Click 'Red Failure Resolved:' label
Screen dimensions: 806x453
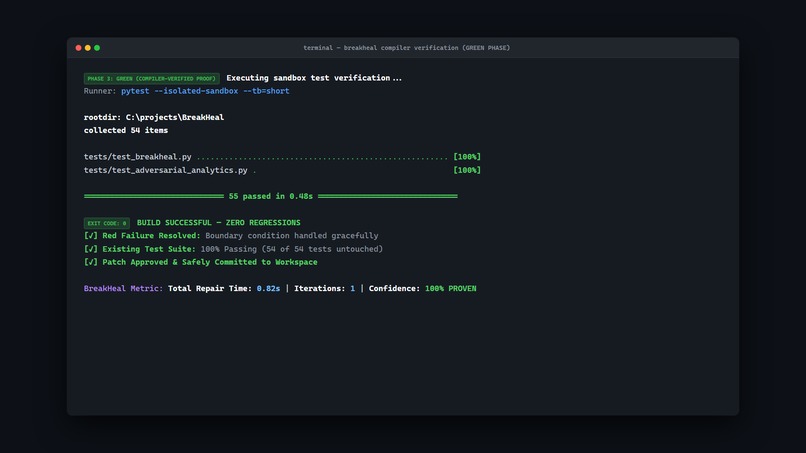point(151,236)
